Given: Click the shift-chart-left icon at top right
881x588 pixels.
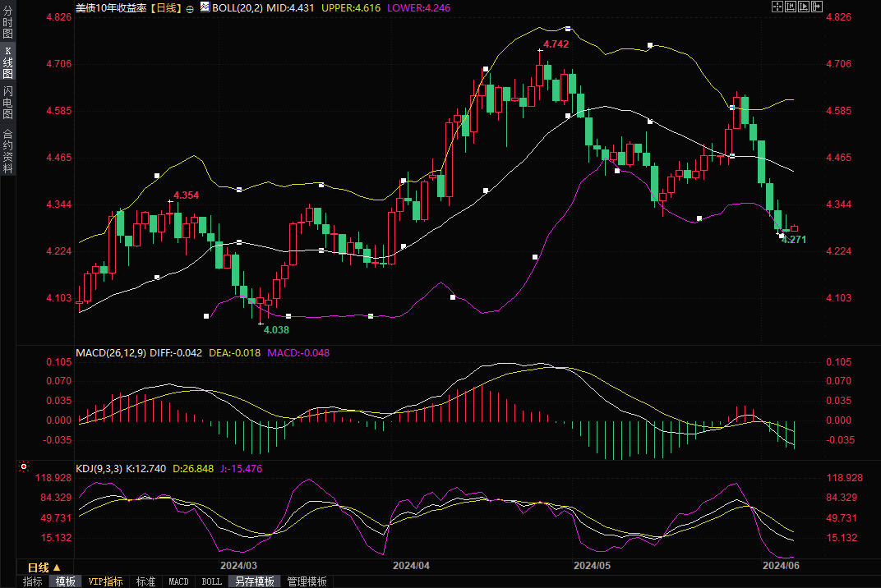Looking at the screenshot, I should pyautogui.click(x=791, y=7).
